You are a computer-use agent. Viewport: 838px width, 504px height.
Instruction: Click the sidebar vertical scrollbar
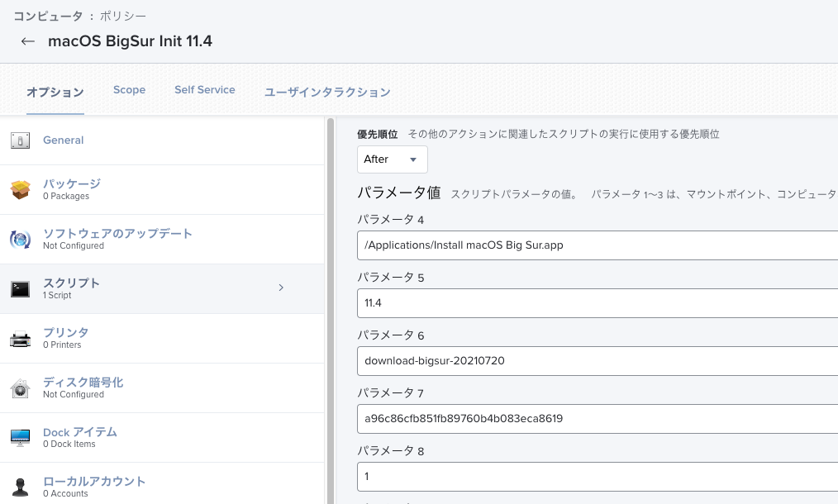tap(331, 311)
